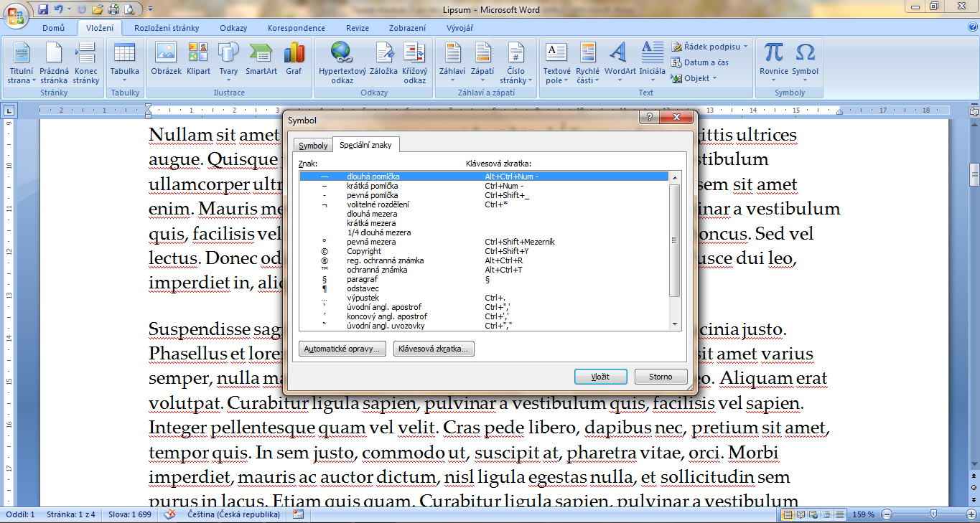The width and height of the screenshot is (980, 523).
Task: Click the Office button
Action: pos(16,14)
